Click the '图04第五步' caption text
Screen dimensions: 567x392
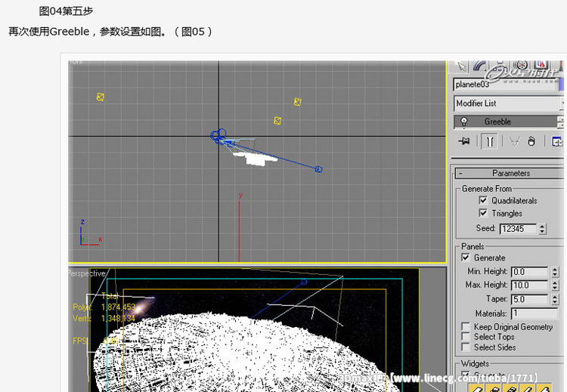(x=66, y=11)
